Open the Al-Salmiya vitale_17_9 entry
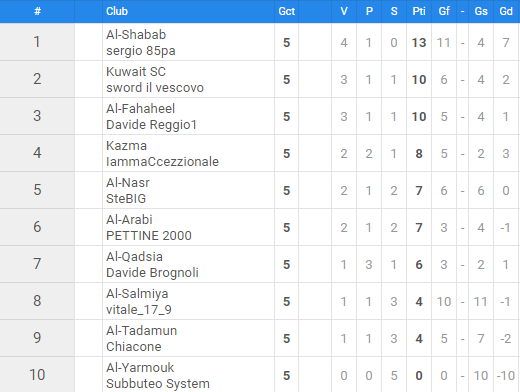 pyautogui.click(x=139, y=302)
